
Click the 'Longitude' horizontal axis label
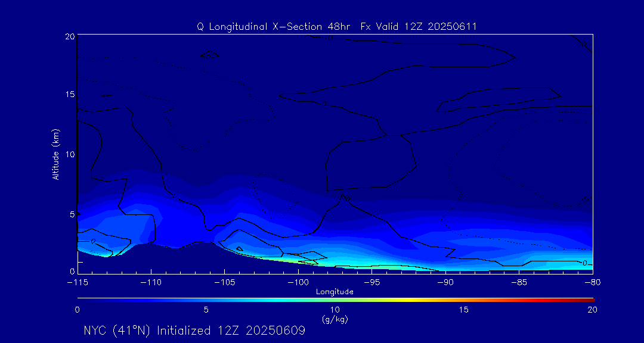coord(335,292)
